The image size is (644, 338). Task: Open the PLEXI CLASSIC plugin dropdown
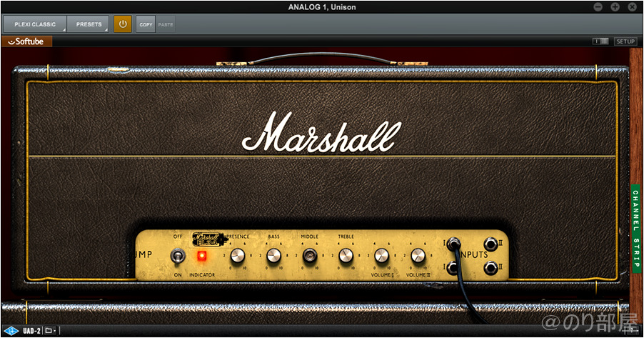coord(35,24)
